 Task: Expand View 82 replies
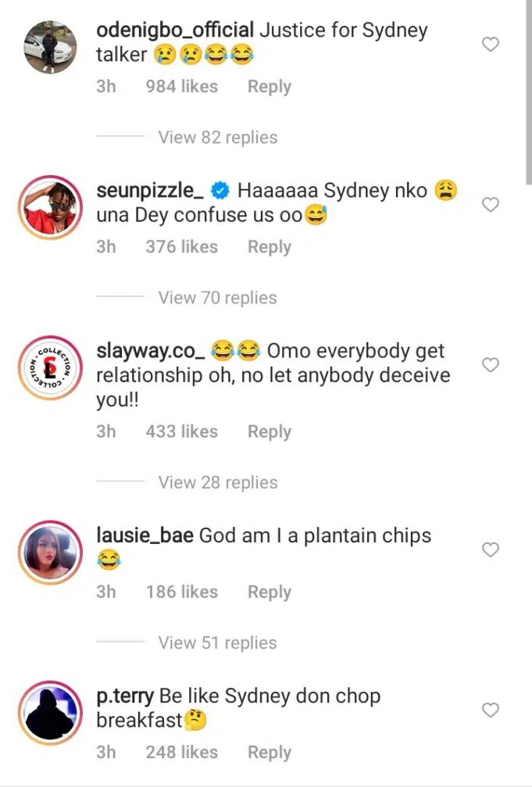click(218, 138)
